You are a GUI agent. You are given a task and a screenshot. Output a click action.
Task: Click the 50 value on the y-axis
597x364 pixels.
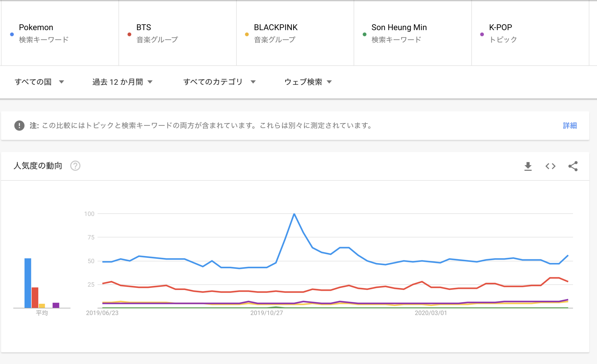[91, 261]
